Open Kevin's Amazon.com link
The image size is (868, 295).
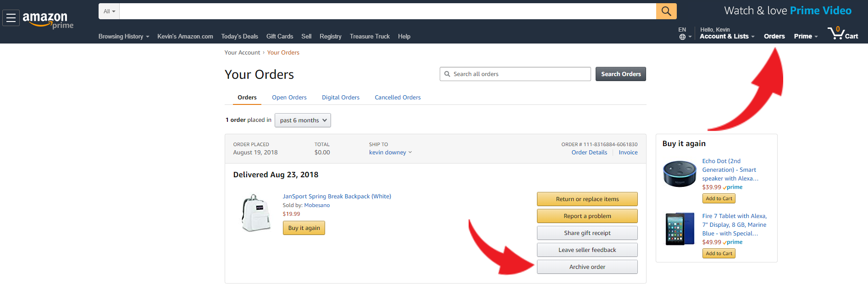[185, 36]
